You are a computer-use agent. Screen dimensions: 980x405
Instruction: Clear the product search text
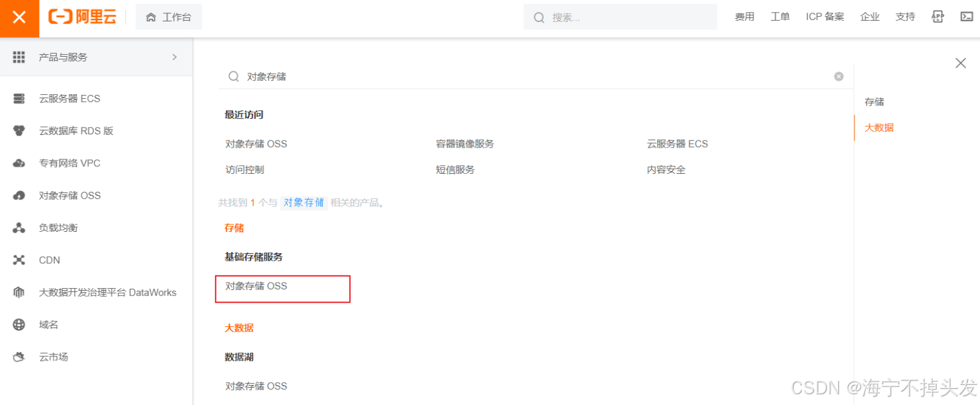838,77
